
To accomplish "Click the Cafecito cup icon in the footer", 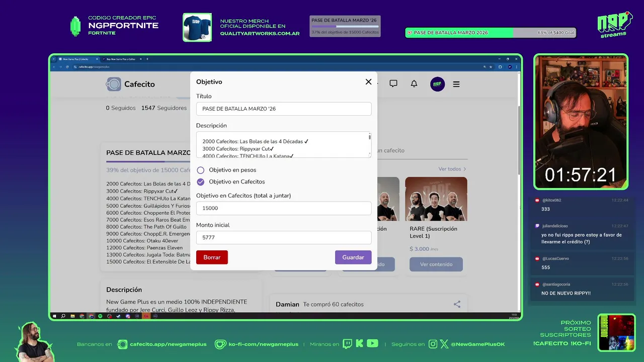I will 122,344.
